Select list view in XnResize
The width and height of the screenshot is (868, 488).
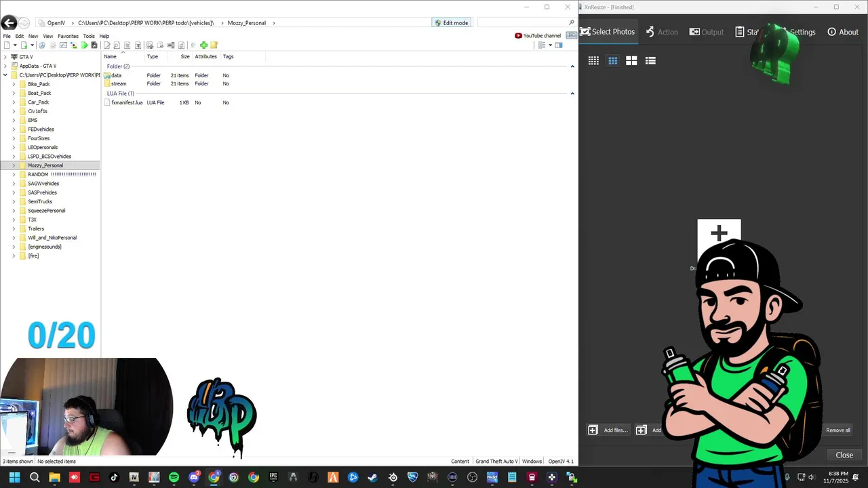point(650,60)
